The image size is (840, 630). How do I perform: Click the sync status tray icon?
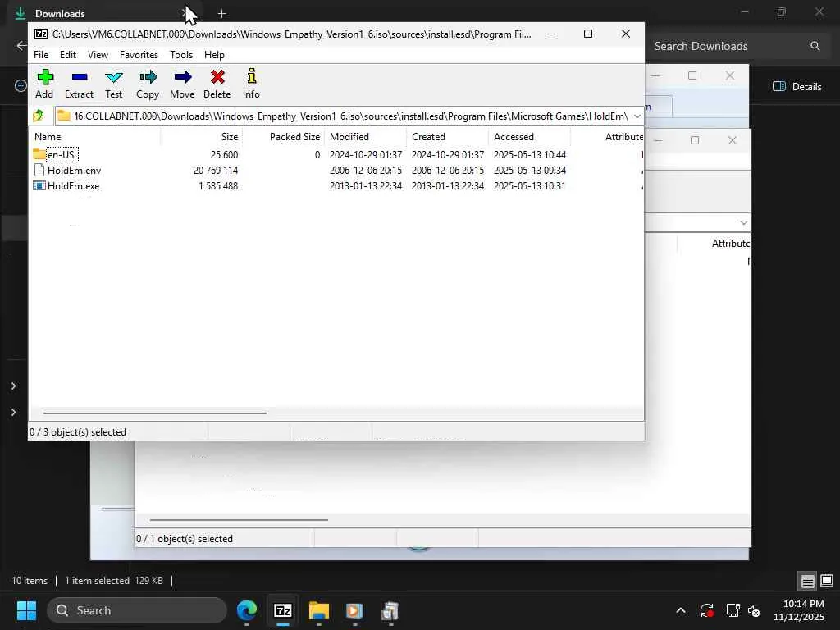pyautogui.click(x=706, y=610)
